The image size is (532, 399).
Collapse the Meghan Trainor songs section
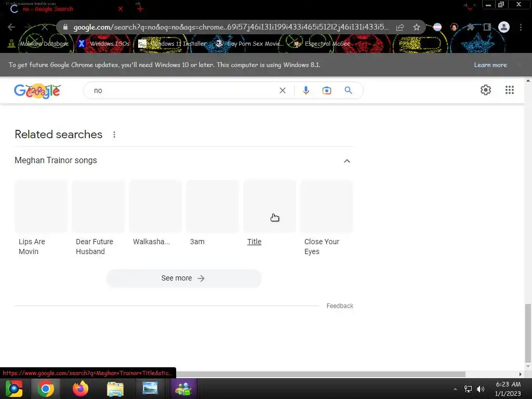pyautogui.click(x=347, y=161)
